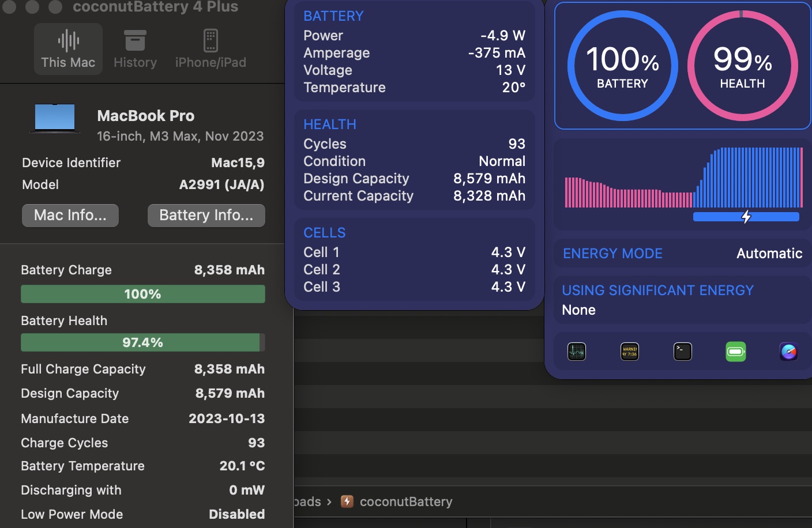812x528 pixels.
Task: Click coconutBattery in the path bar
Action: pos(406,501)
